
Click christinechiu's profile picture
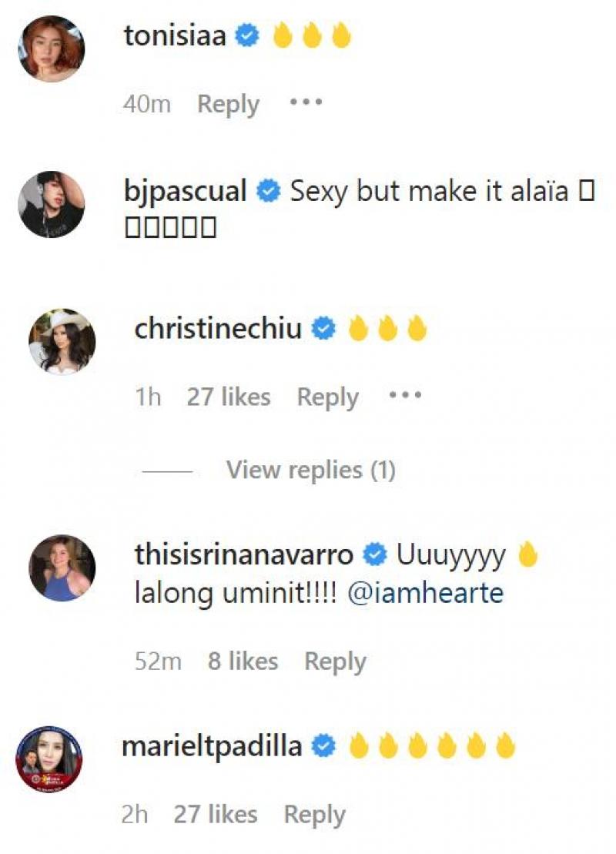click(x=62, y=341)
